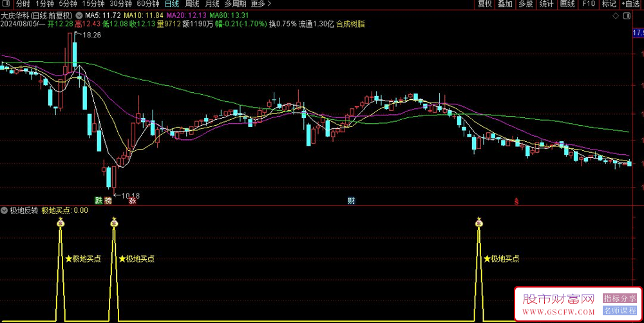Select the MA20: 12.13 indicator label
Viewport: 644px width, 323px height.
click(187, 15)
